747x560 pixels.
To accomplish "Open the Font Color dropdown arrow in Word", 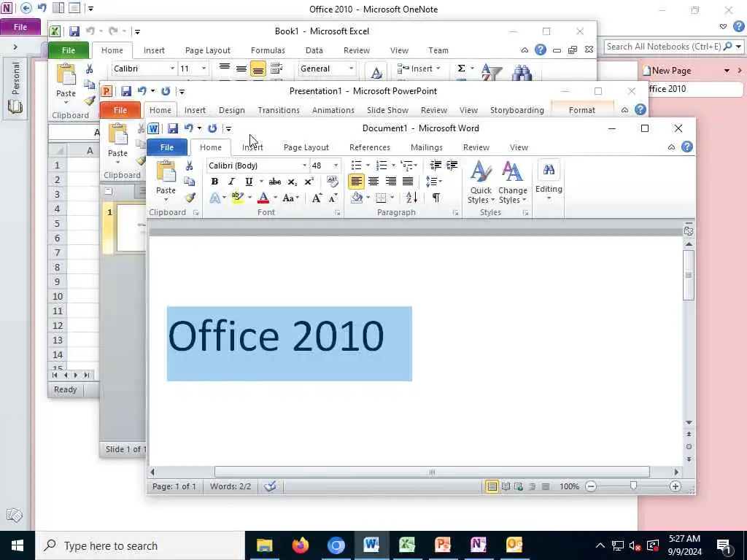I will point(275,198).
